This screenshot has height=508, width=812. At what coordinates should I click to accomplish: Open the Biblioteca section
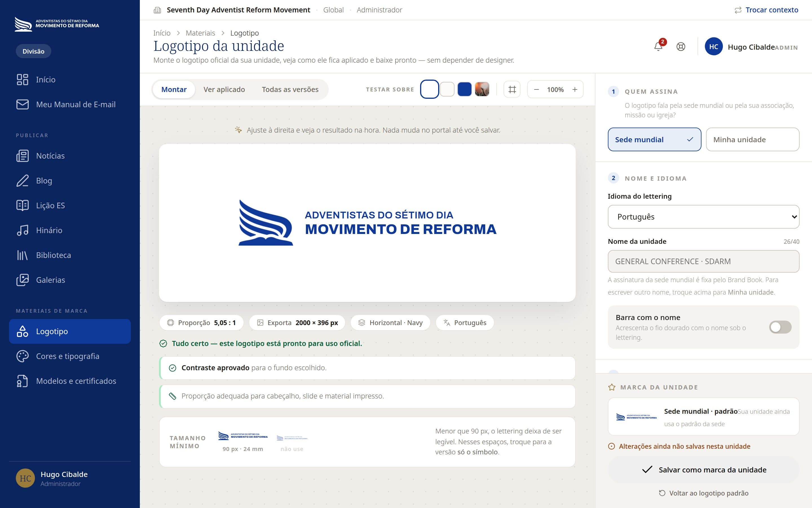[70, 255]
